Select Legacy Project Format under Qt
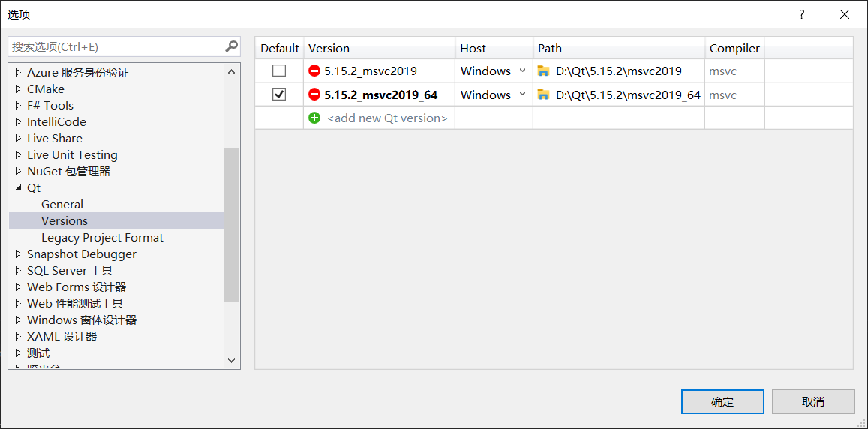The height and width of the screenshot is (429, 868). 103,238
